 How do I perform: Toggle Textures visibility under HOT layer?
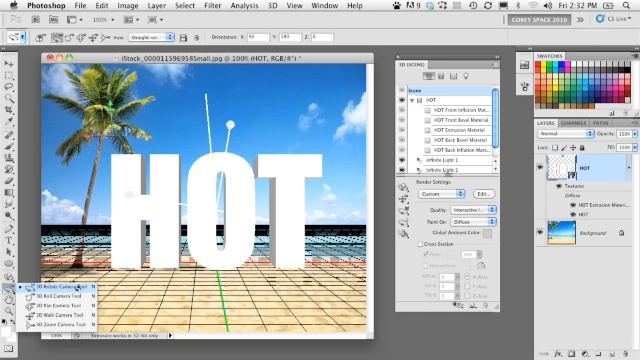pos(559,186)
